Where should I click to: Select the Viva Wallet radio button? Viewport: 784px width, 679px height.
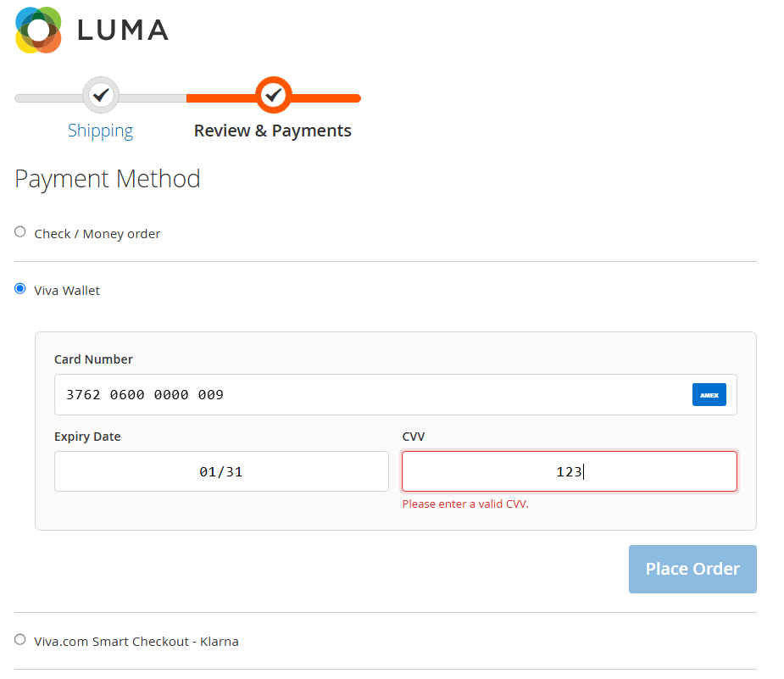[20, 289]
